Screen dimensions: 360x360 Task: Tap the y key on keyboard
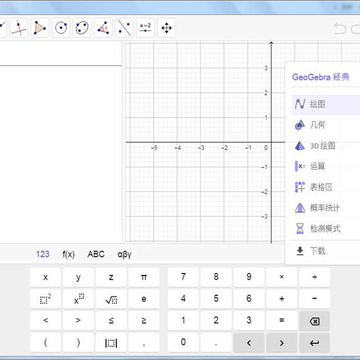point(78,277)
